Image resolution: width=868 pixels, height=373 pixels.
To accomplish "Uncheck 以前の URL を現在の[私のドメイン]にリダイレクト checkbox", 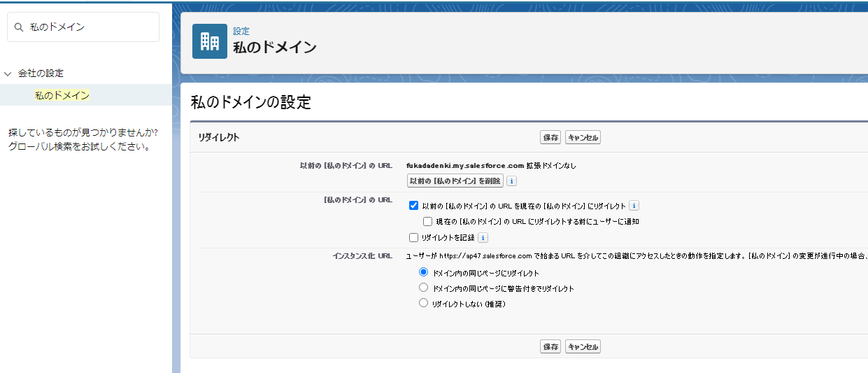I will coord(413,206).
